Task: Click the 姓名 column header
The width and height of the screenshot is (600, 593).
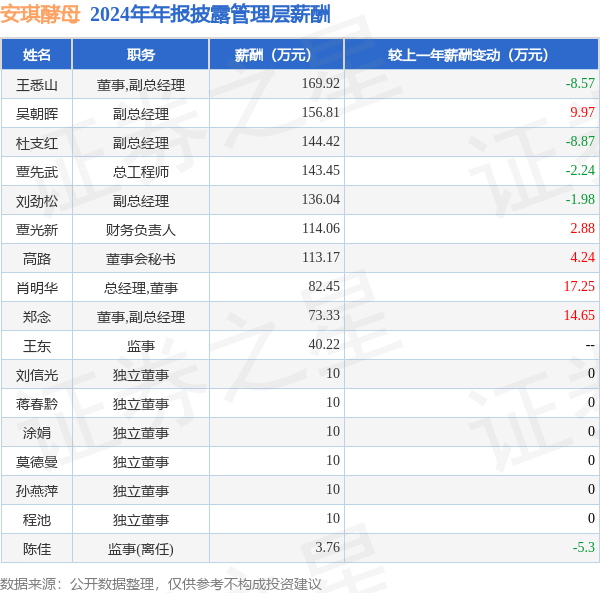Action: point(36,55)
